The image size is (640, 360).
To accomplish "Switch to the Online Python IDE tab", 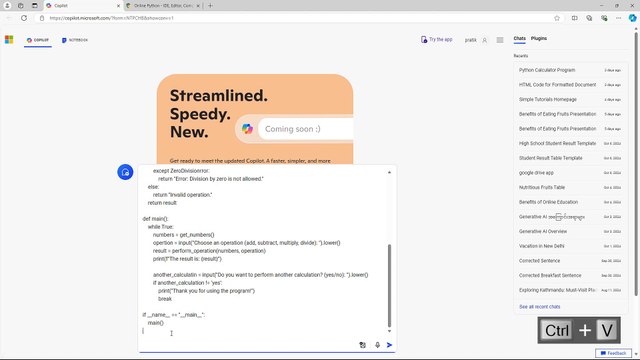I will tap(163, 6).
